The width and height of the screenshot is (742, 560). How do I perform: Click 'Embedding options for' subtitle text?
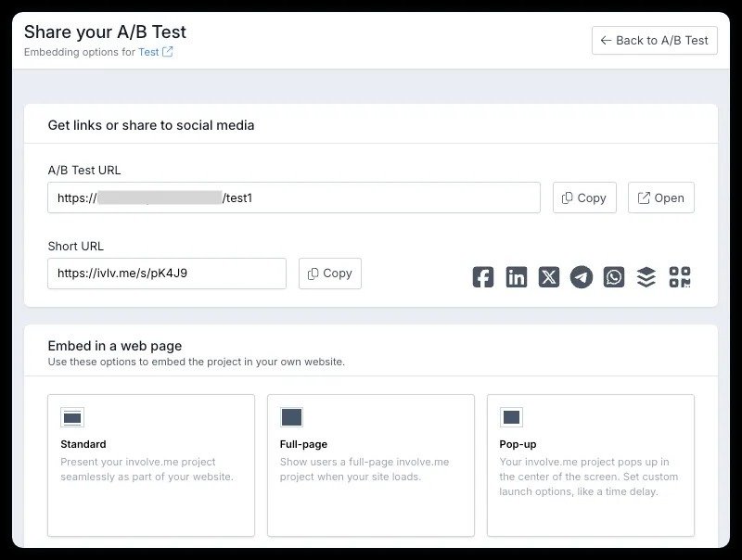coord(80,52)
